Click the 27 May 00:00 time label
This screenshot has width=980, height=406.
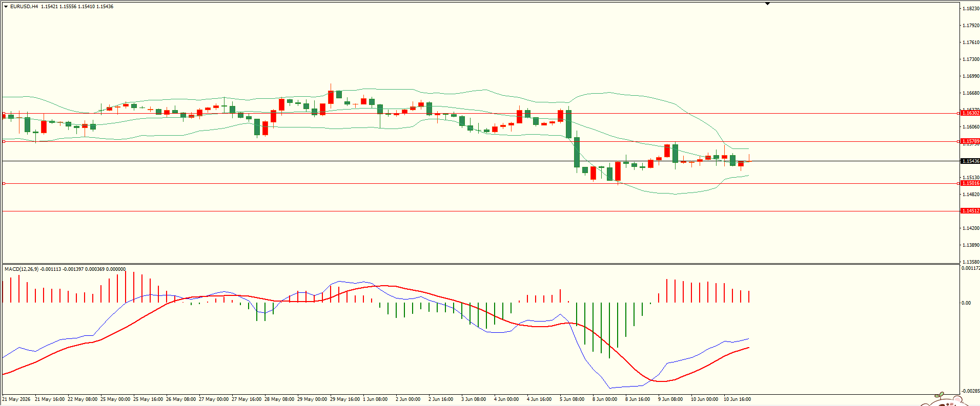point(214,399)
